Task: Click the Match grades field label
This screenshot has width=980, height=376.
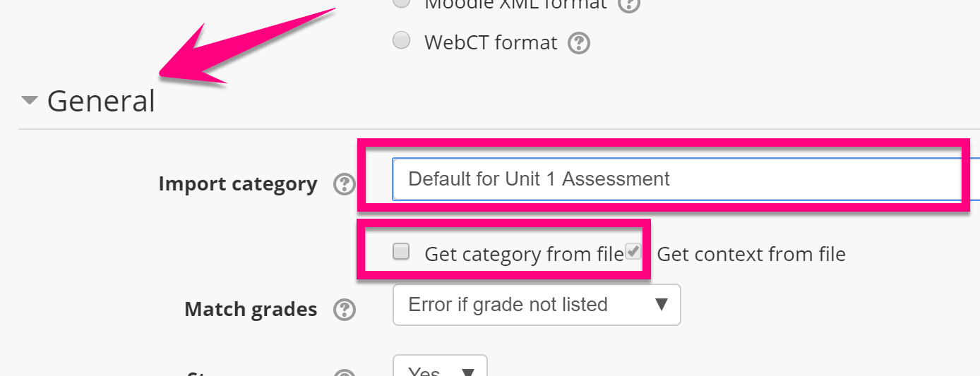Action: [x=251, y=309]
